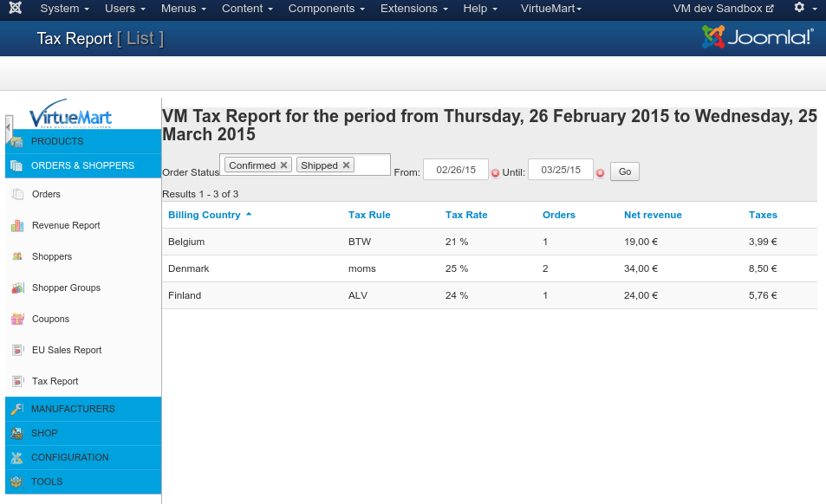
Task: Click the EU Sales Report icon
Action: pos(17,350)
